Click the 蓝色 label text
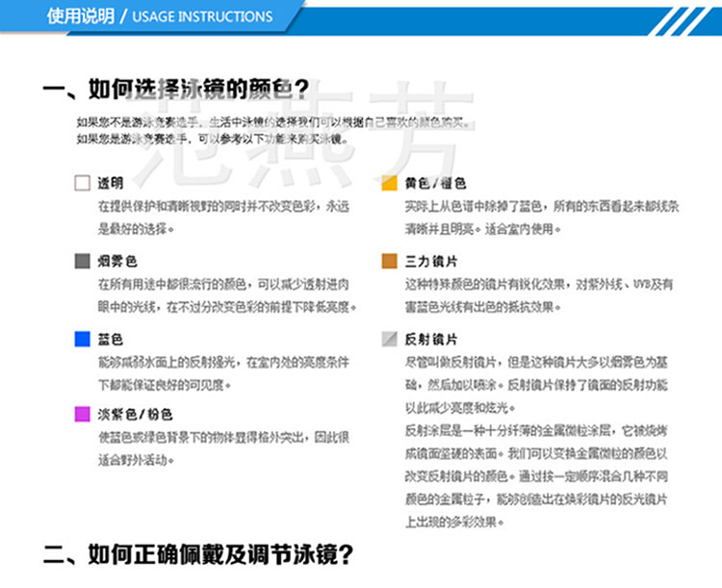The width and height of the screenshot is (722, 588). tap(111, 340)
